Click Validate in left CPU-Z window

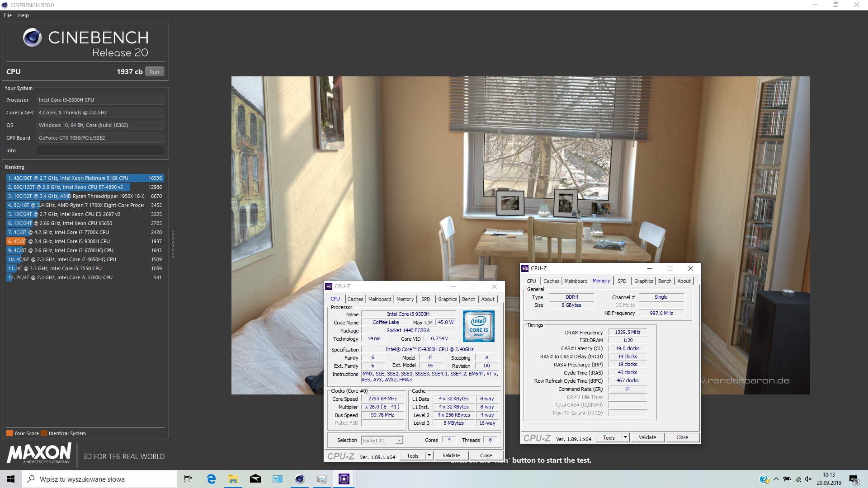[451, 456]
